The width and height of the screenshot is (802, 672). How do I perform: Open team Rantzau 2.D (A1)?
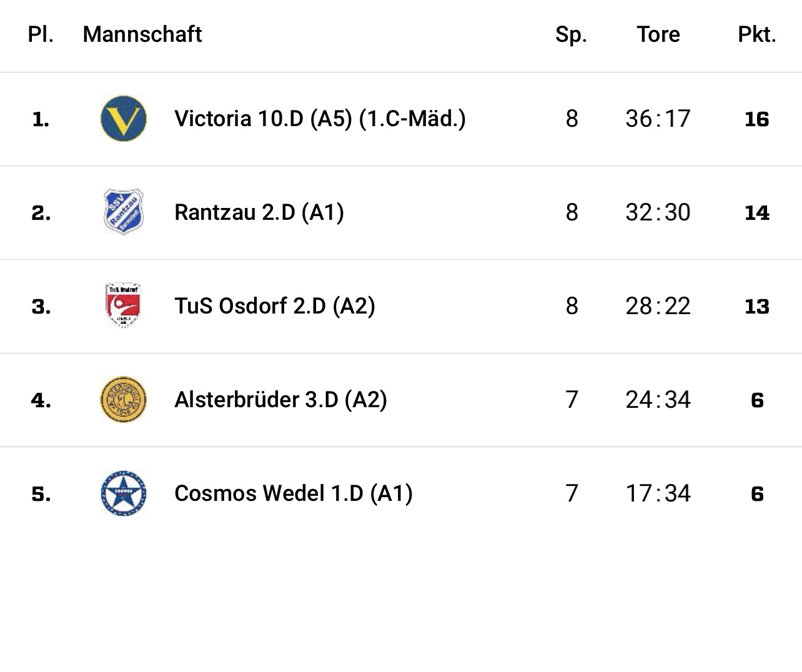(259, 212)
